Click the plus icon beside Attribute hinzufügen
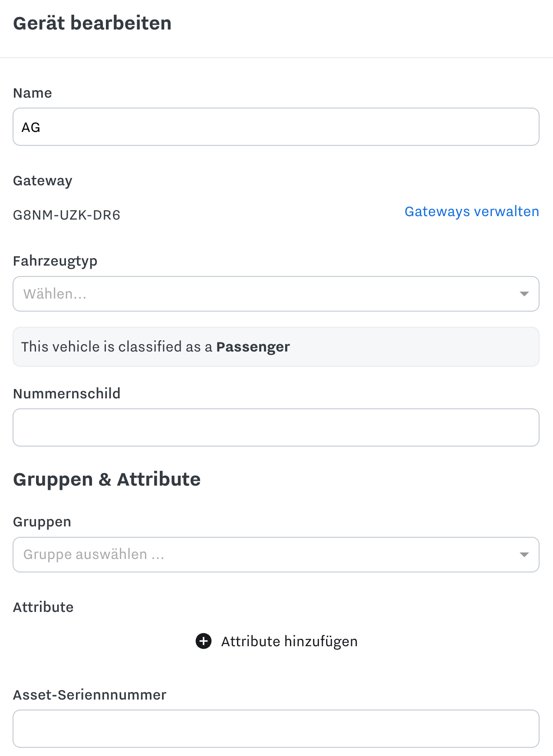 tap(204, 641)
